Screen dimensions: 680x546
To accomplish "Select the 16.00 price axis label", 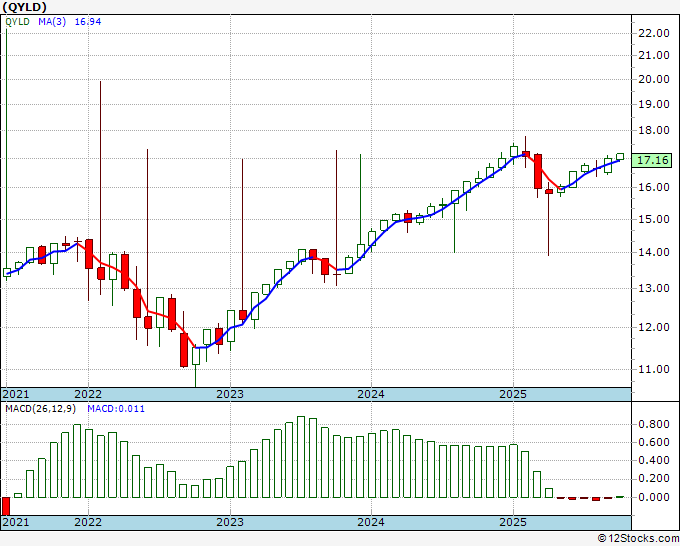I will coord(654,187).
